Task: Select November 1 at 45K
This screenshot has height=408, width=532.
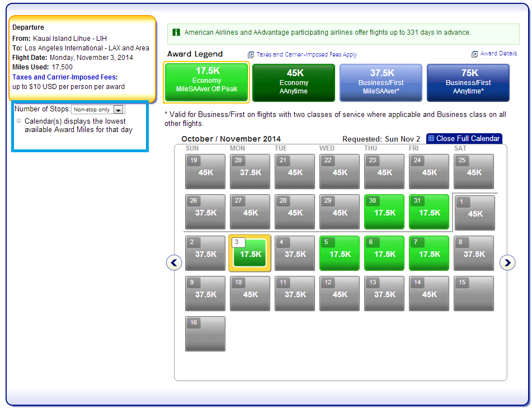Action: 475,213
